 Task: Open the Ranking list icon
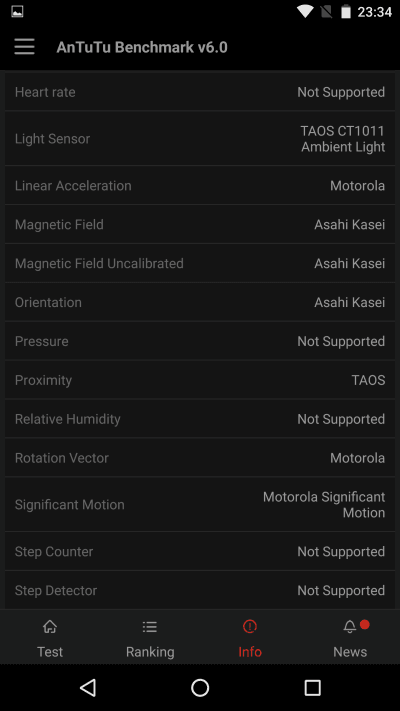click(x=150, y=627)
